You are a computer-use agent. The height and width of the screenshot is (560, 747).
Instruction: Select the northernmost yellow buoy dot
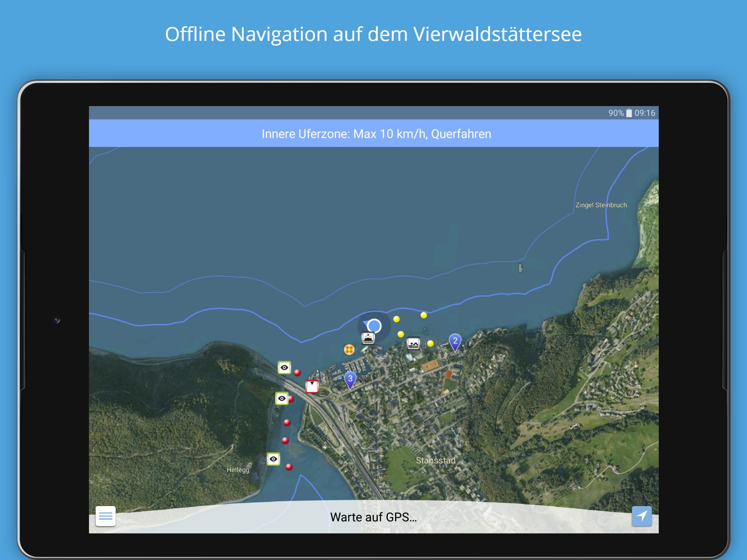point(423,315)
